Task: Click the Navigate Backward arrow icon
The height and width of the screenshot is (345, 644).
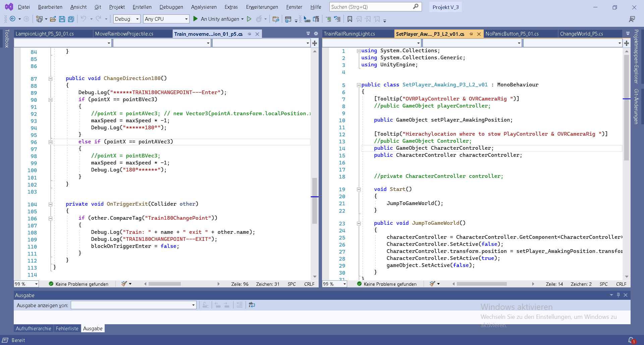Action: 13,19
